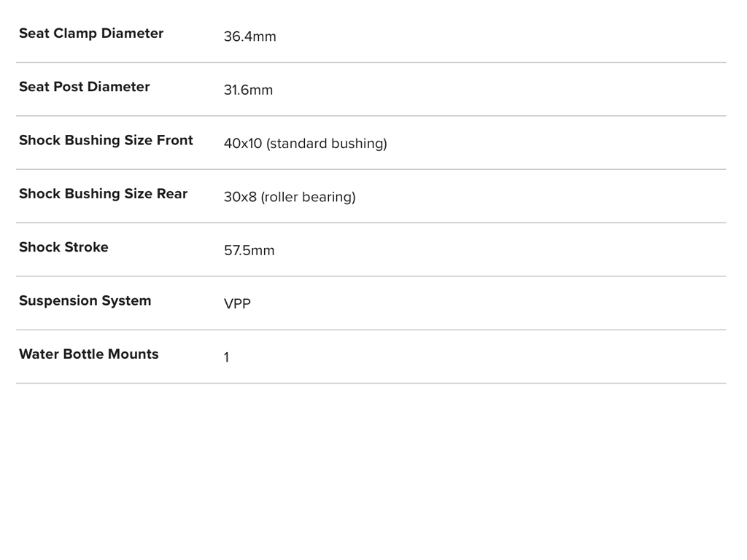Click the Shock Stroke label
Screen dimensions: 747x560
coord(63,247)
